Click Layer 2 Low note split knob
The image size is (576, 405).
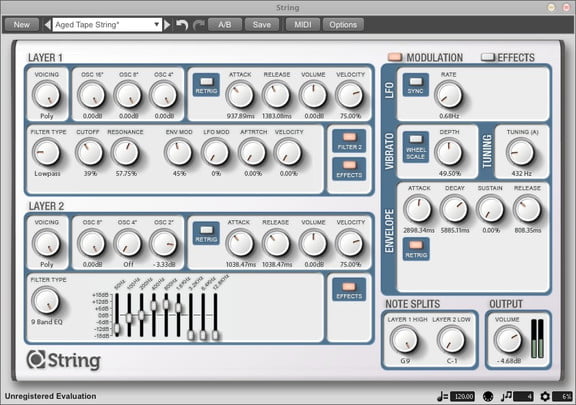point(451,340)
